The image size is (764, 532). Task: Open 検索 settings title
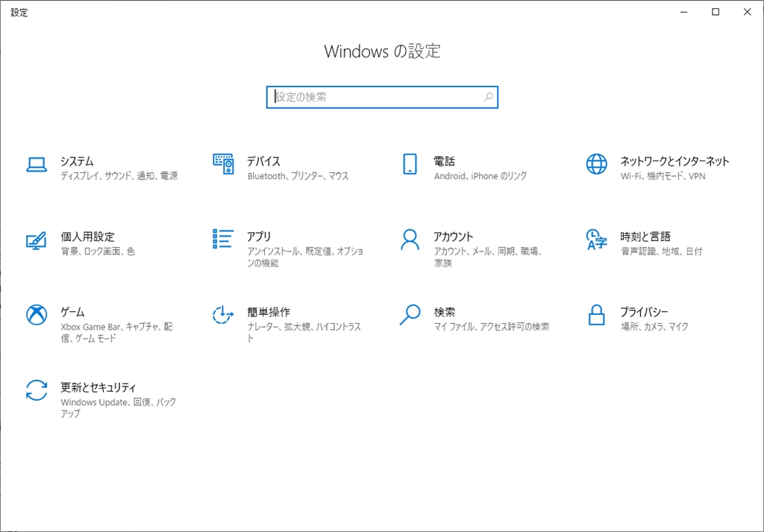point(445,312)
